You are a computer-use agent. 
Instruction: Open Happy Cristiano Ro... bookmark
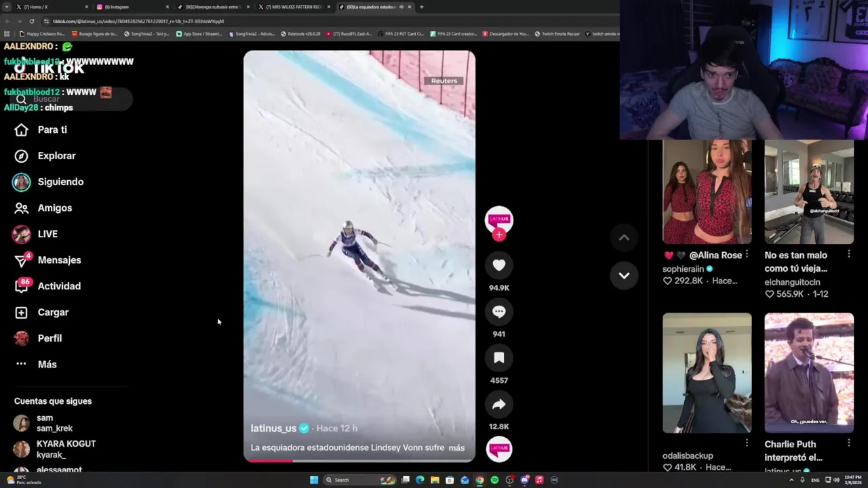point(42,33)
